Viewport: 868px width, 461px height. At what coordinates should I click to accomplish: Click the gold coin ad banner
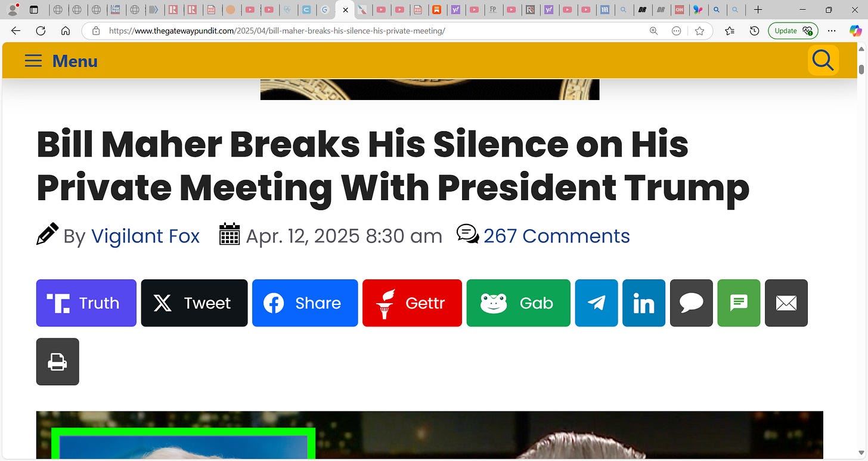[430, 89]
